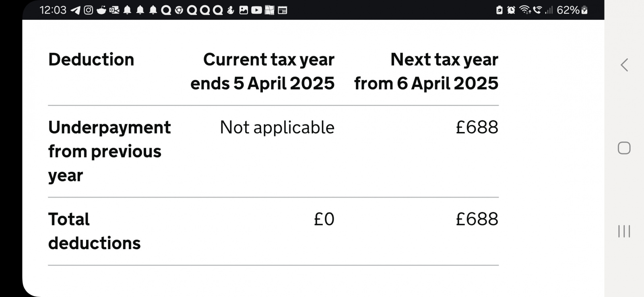Viewport: 644px width, 297px height.
Task: Tap the home navigation button
Action: coord(624,148)
